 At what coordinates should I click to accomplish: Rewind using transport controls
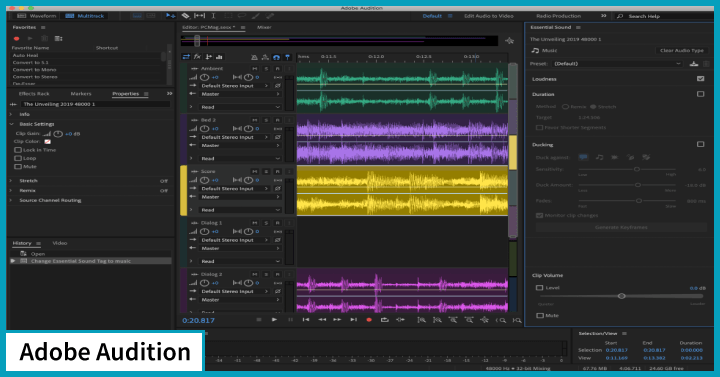pyautogui.click(x=322, y=320)
